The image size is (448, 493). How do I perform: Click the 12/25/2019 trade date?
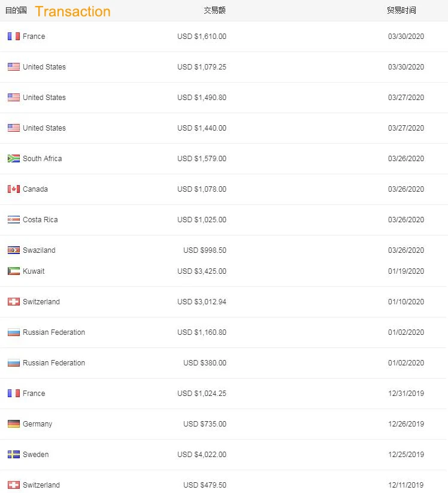coord(405,455)
